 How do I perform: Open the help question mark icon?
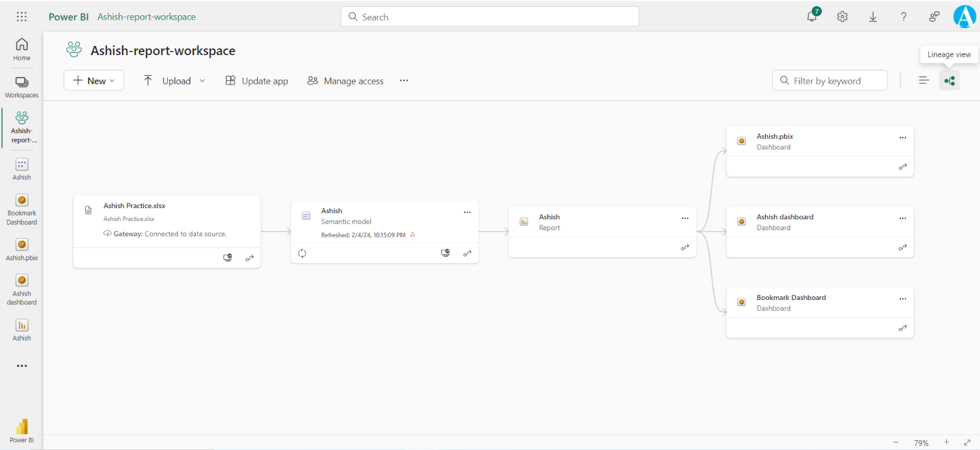(903, 17)
